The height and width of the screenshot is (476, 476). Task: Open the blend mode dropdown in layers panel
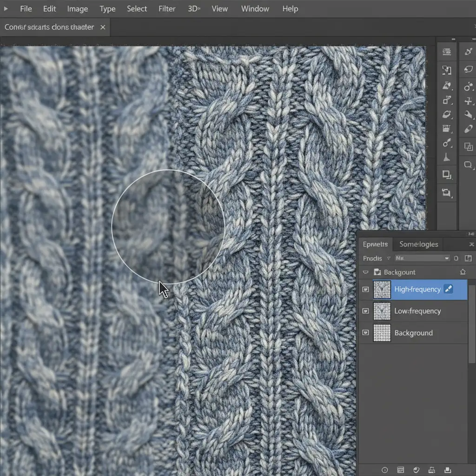(422, 258)
